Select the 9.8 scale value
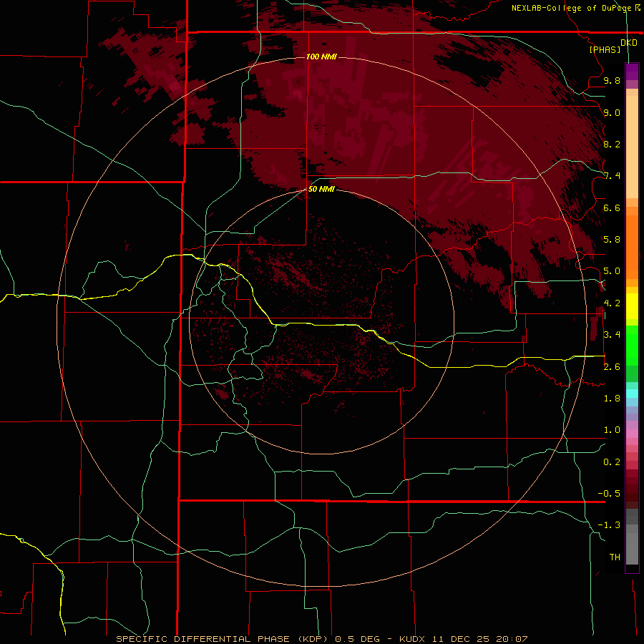The width and height of the screenshot is (644, 644). pyautogui.click(x=612, y=80)
